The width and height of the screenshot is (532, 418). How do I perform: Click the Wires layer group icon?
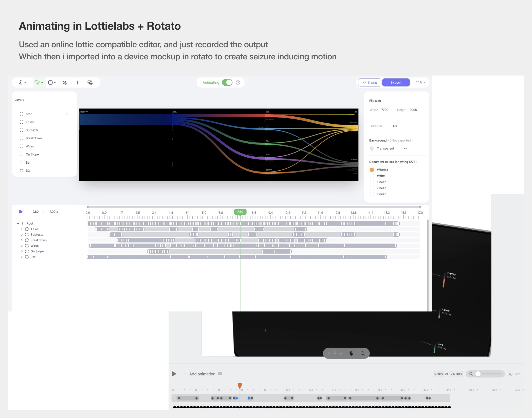(22, 146)
